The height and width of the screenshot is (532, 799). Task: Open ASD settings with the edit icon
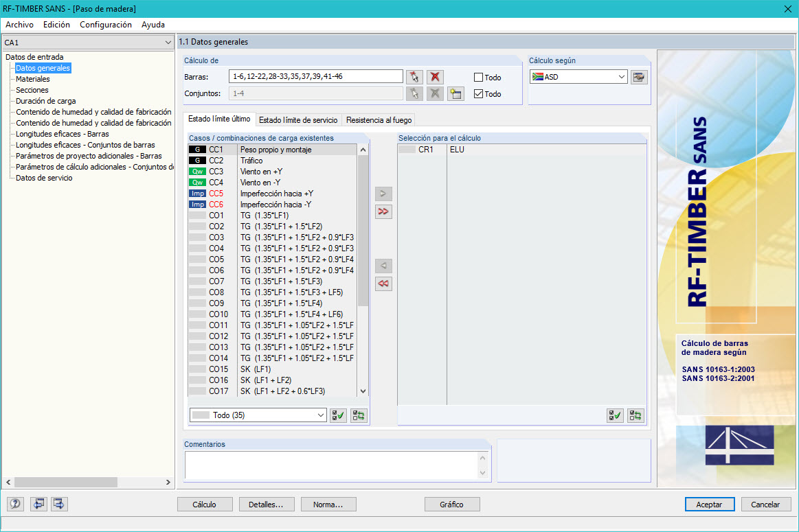pos(639,77)
